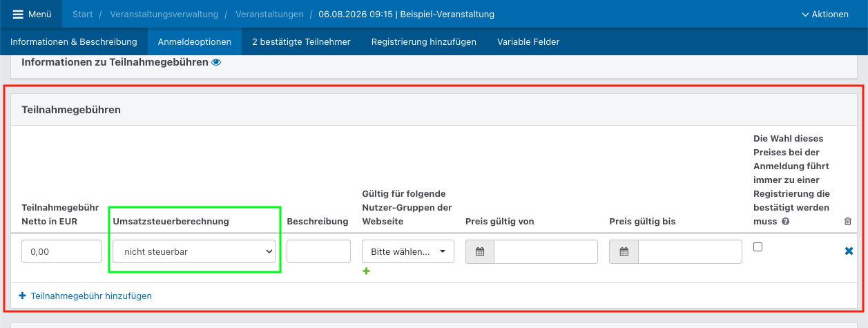Click the help question mark icon
This screenshot has height=328, width=868.
[786, 222]
